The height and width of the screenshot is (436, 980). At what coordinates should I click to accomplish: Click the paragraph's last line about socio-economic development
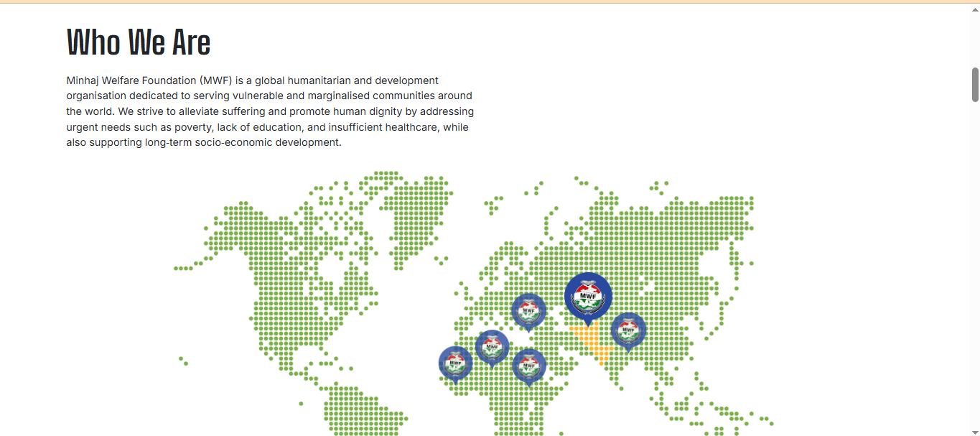click(203, 142)
